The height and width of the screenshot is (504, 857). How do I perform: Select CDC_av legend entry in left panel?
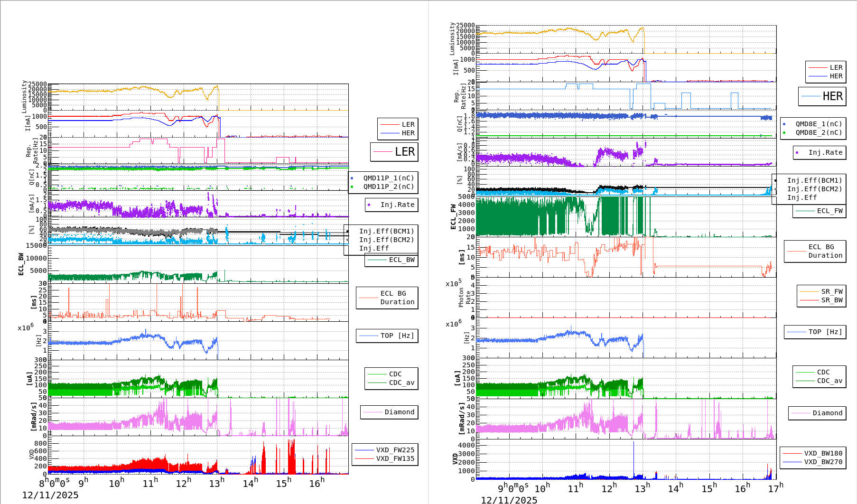(401, 383)
